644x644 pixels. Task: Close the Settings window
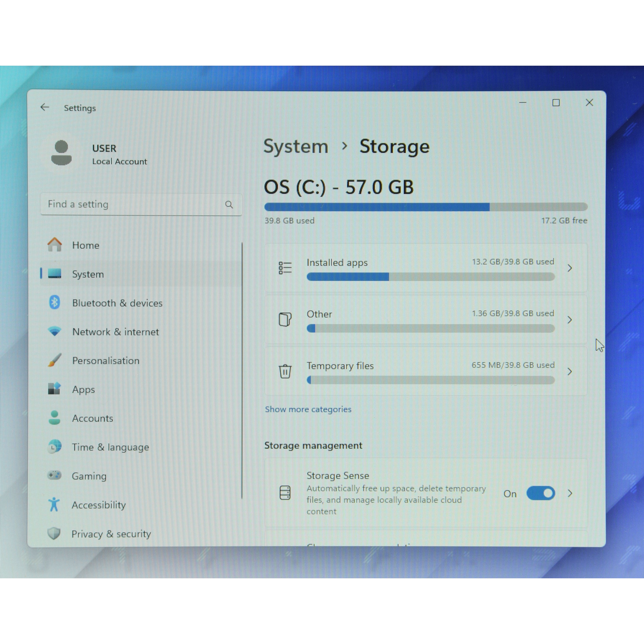coord(589,103)
